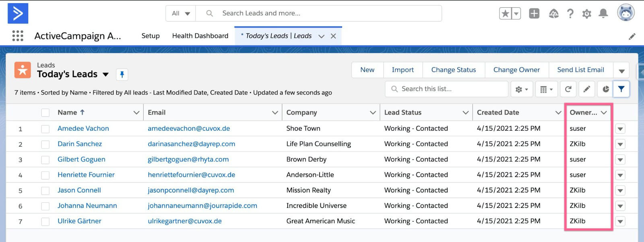Open the Global Actions plus icon

534,13
